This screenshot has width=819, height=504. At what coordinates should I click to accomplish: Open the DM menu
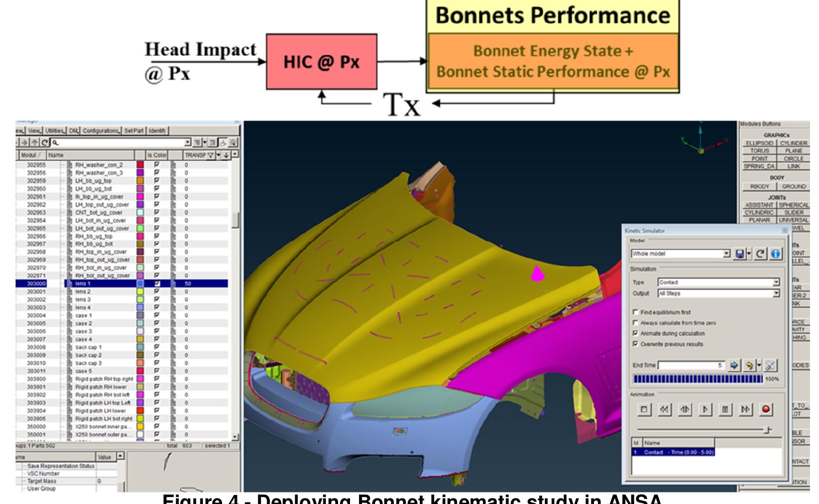click(x=74, y=131)
